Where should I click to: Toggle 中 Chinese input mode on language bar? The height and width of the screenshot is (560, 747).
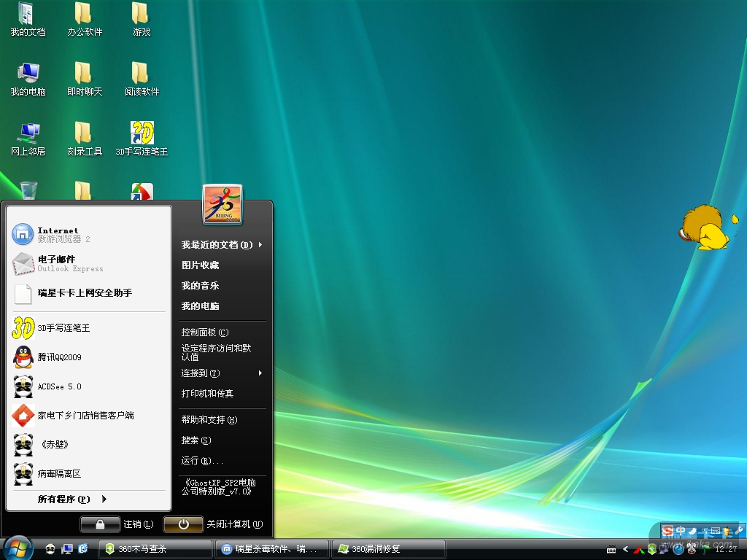tap(681, 531)
